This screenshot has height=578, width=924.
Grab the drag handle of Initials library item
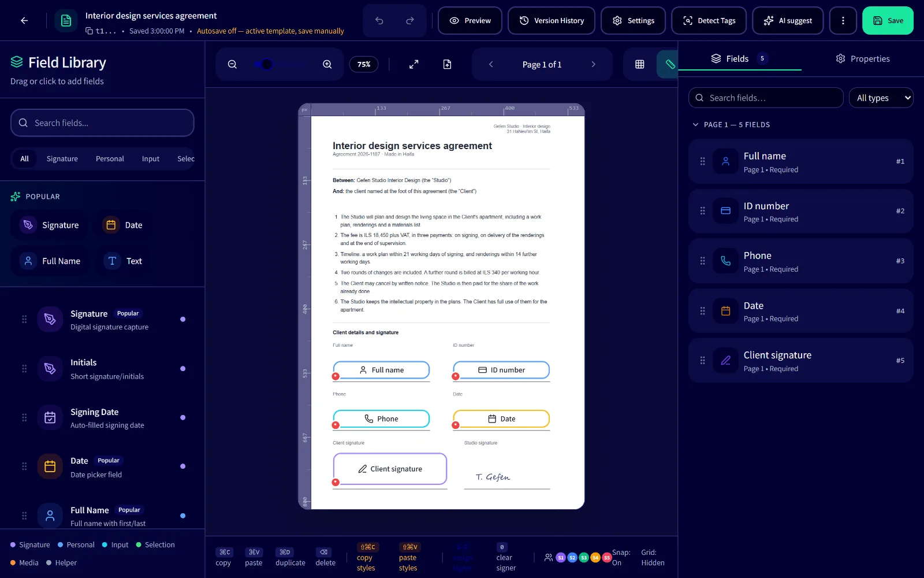(24, 368)
